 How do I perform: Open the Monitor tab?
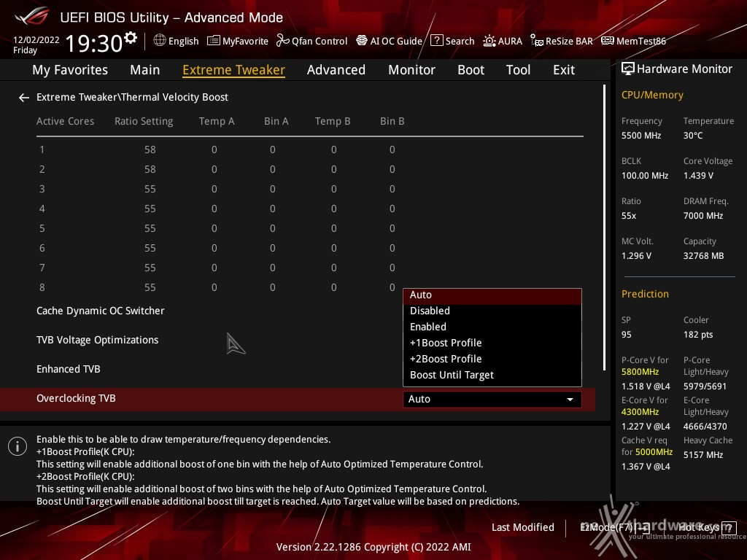(411, 70)
